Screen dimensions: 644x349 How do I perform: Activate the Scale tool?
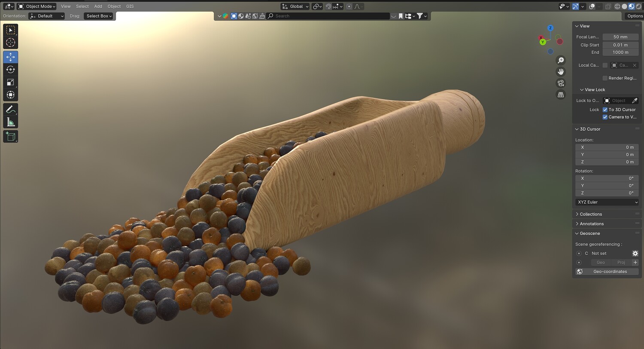11,82
